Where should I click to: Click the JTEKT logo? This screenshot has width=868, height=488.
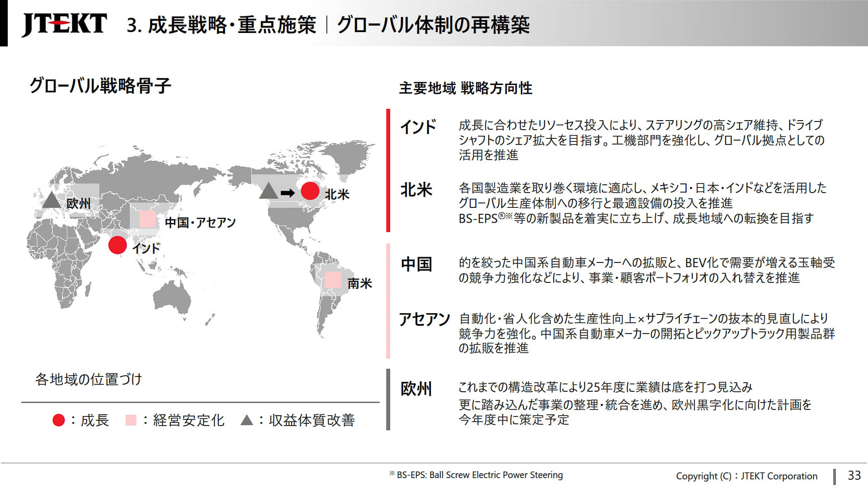pos(64,24)
